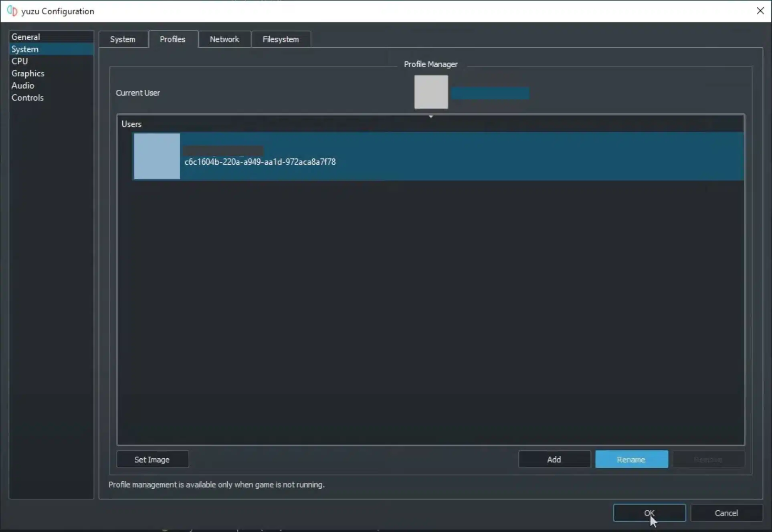Viewport: 772px width, 532px height.
Task: Click the selected user's avatar thumbnail in Users list
Action: [x=157, y=156]
